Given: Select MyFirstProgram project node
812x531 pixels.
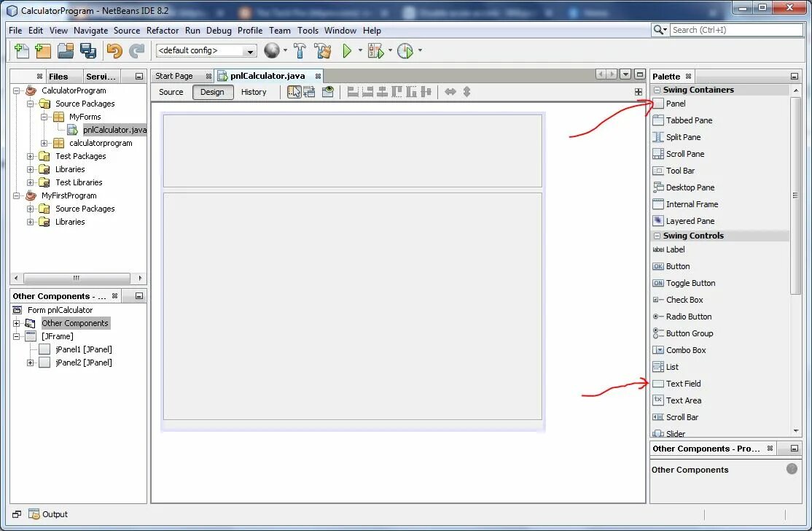Looking at the screenshot, I should pyautogui.click(x=69, y=195).
